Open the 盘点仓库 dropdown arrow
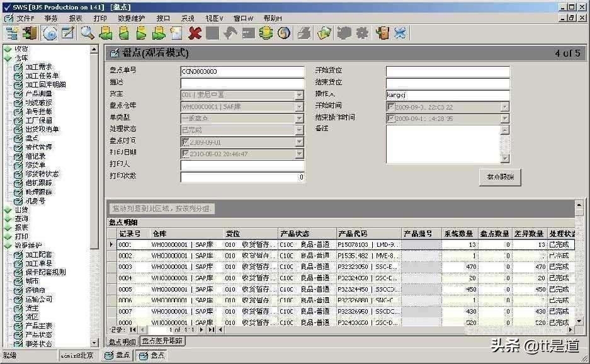590x364 pixels. click(x=299, y=107)
